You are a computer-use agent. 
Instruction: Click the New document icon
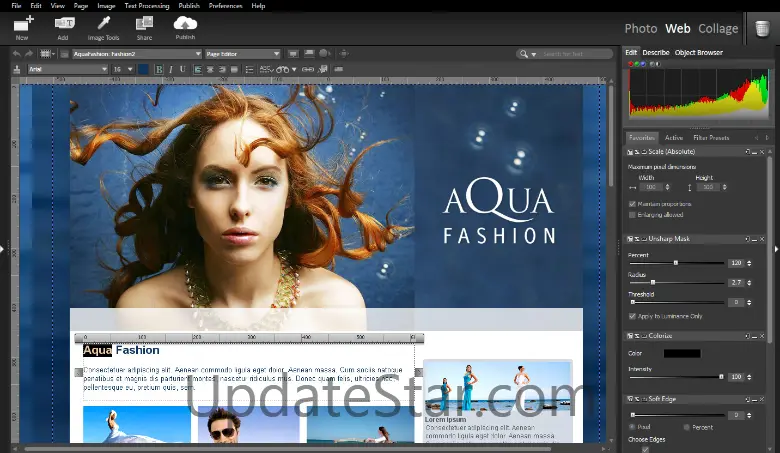(x=22, y=23)
